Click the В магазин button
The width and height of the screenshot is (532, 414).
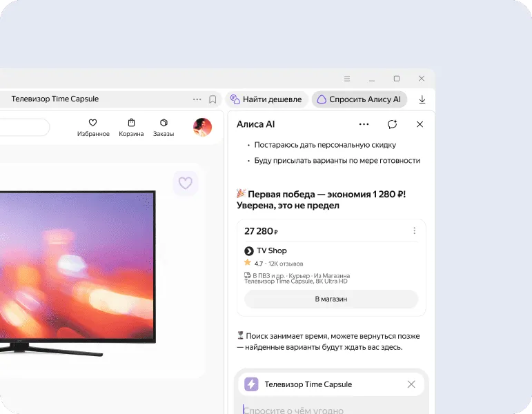coord(331,299)
